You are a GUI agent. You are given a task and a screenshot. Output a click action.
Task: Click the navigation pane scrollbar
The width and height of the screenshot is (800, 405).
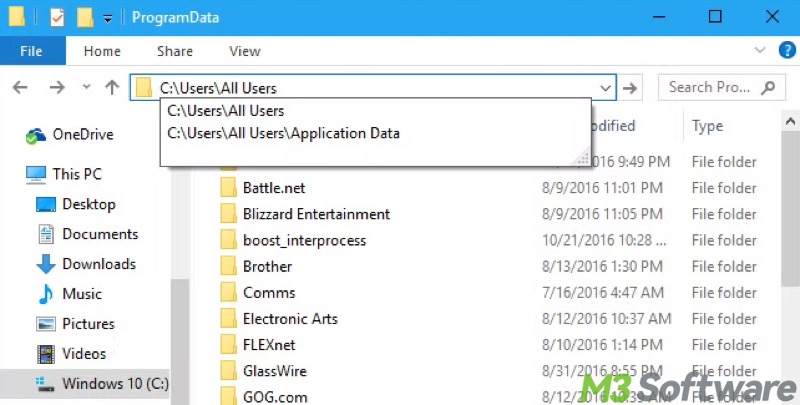[x=180, y=342]
